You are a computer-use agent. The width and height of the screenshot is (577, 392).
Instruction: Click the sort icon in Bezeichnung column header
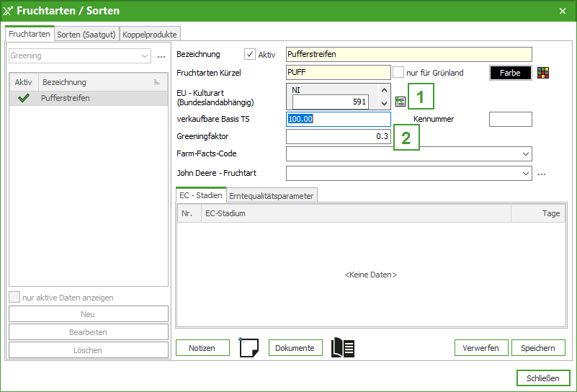click(157, 83)
